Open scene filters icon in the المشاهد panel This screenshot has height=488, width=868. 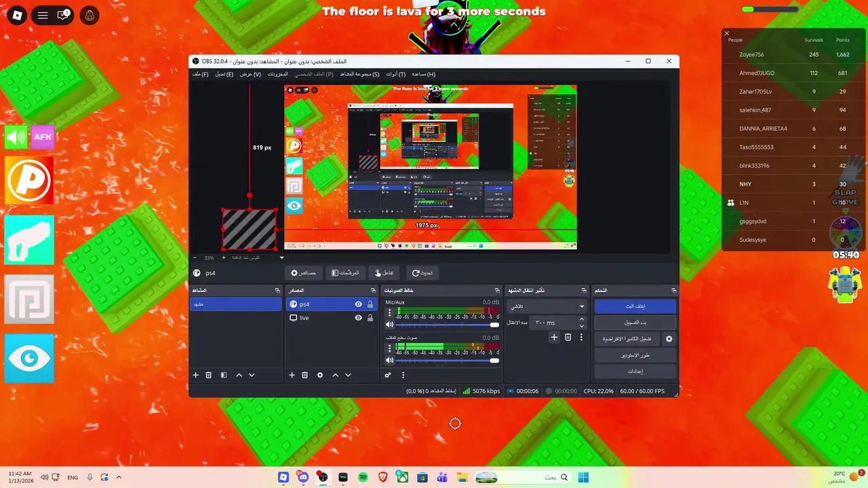click(224, 375)
